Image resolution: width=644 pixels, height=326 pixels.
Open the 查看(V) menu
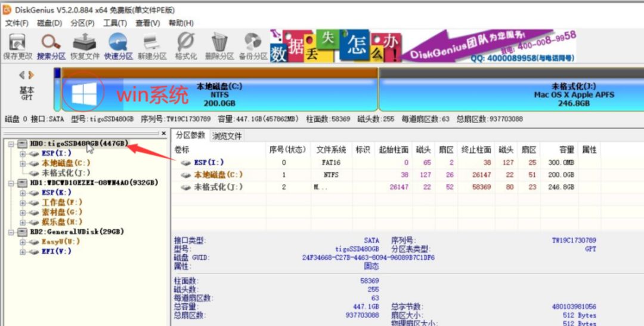(x=148, y=23)
